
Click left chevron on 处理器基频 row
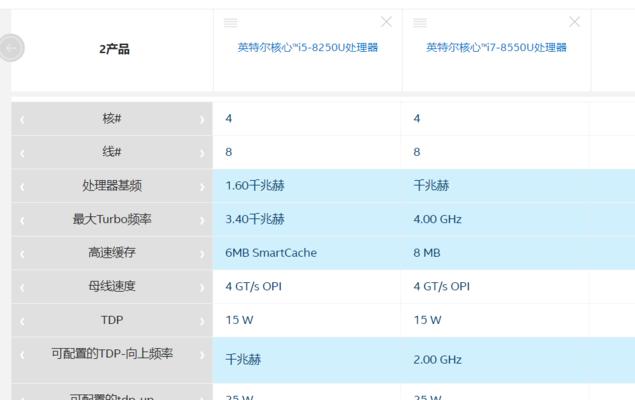(x=22, y=187)
